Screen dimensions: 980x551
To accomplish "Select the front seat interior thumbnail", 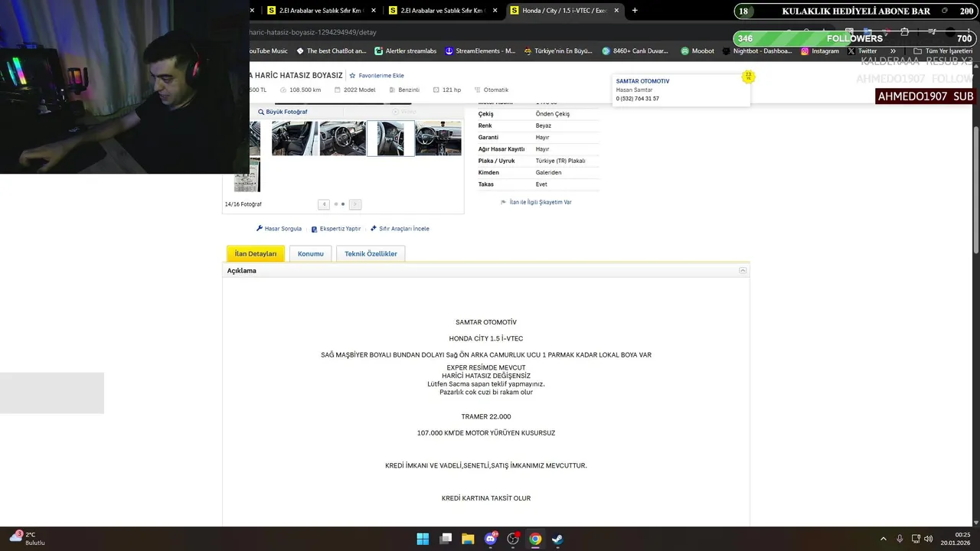I will coord(295,139).
